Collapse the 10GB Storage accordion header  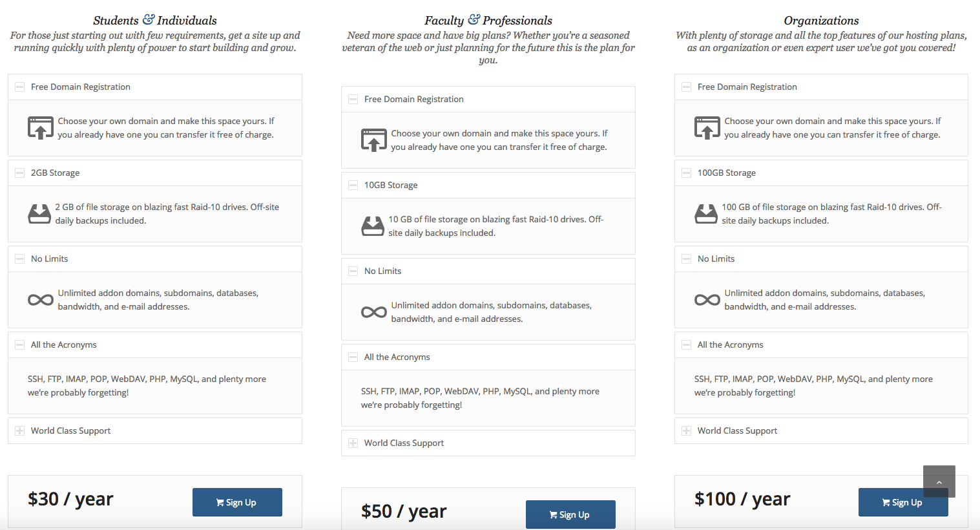(488, 185)
